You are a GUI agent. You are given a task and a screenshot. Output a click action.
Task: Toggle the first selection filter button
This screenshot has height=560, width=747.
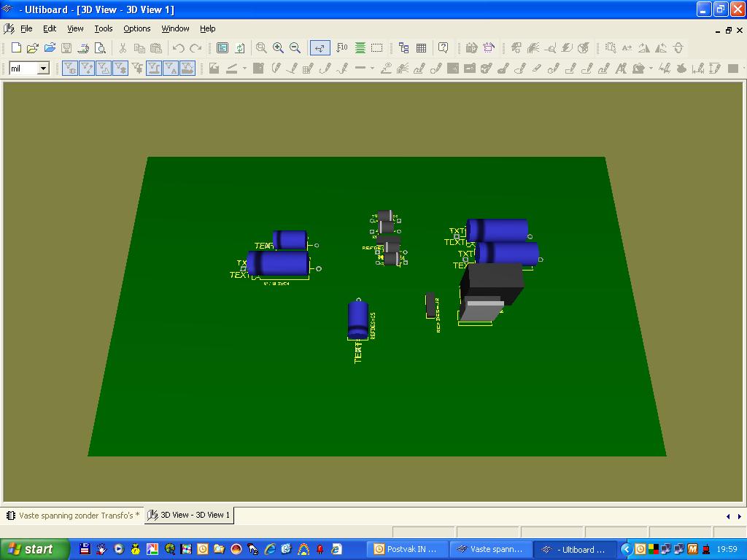tap(70, 69)
